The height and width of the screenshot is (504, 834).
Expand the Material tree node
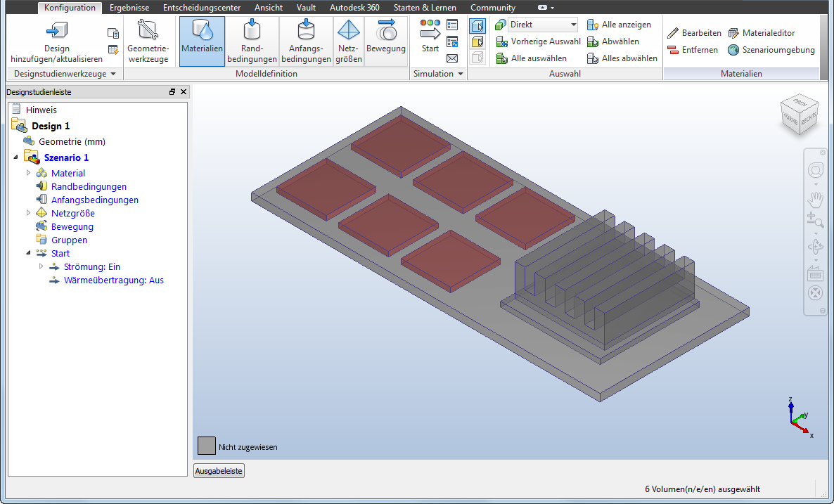pyautogui.click(x=29, y=173)
